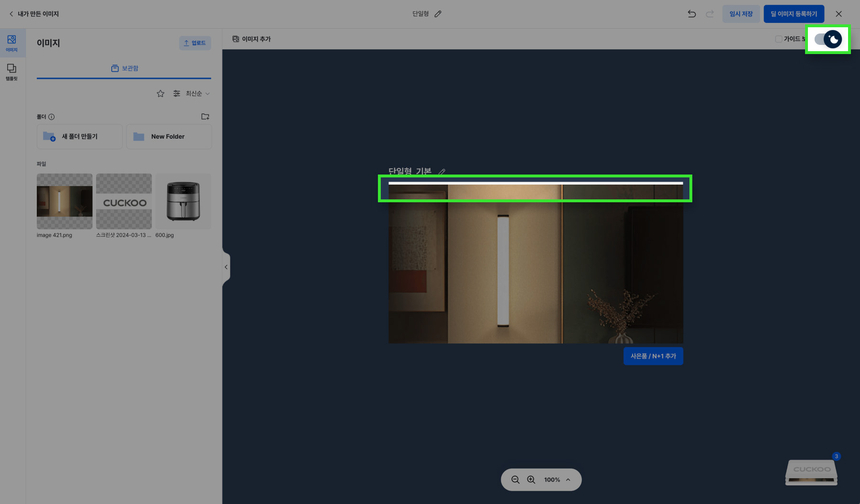The height and width of the screenshot is (504, 860).
Task: Select the 보관함 tab
Action: coord(124,69)
